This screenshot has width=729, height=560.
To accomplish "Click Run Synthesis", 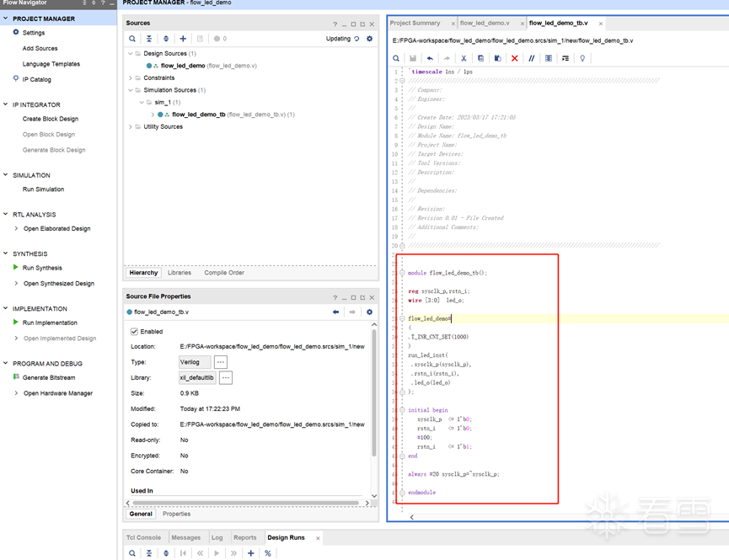I will [x=42, y=268].
